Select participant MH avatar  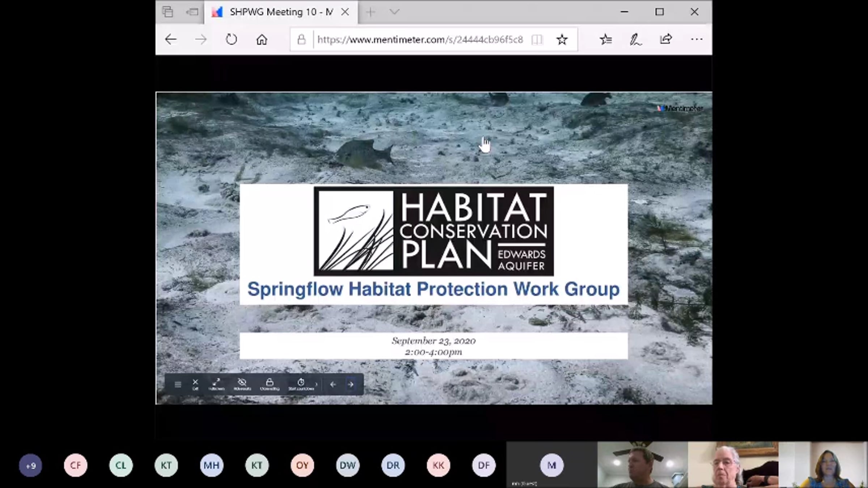coord(212,465)
